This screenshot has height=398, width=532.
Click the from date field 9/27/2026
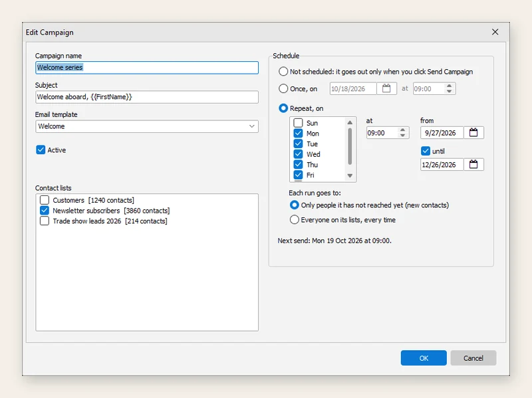pos(442,132)
